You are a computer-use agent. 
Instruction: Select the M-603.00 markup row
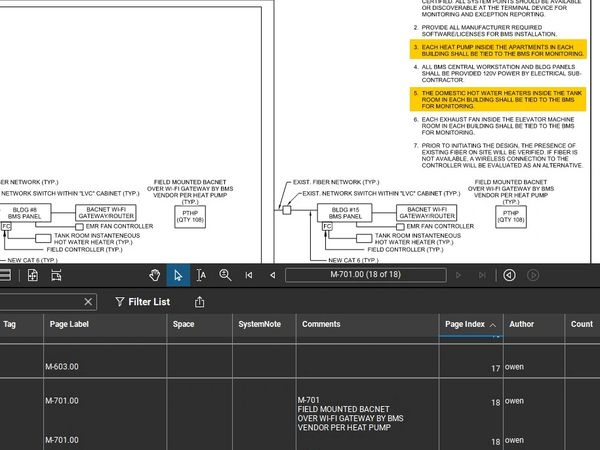click(x=62, y=368)
